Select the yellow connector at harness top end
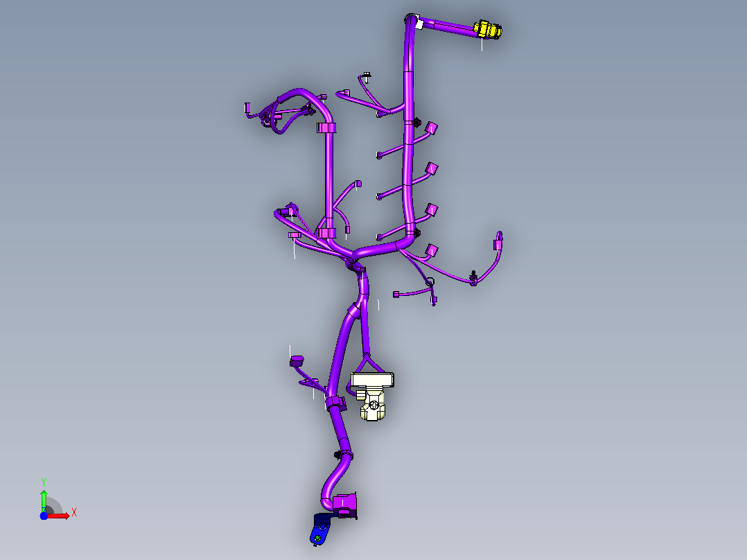Screen dimensions: 747x560 click(x=487, y=30)
